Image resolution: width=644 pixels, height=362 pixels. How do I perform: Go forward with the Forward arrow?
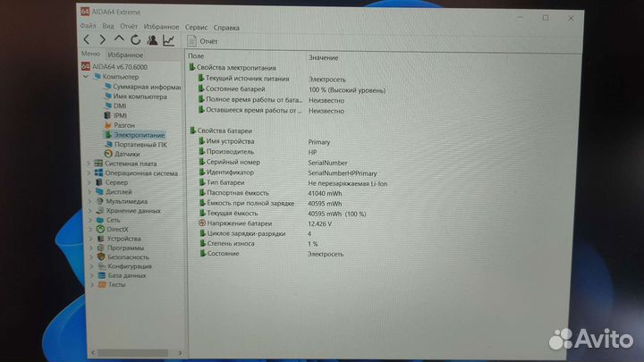coord(103,40)
